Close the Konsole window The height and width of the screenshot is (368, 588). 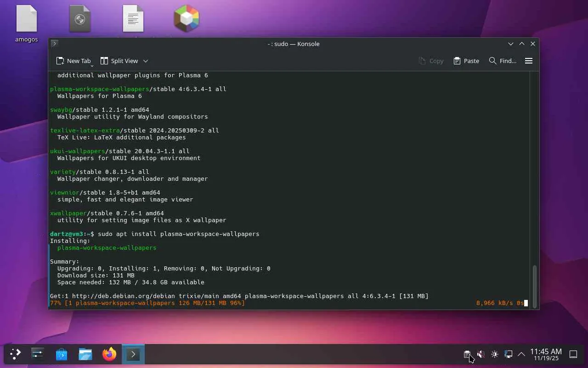(x=533, y=44)
